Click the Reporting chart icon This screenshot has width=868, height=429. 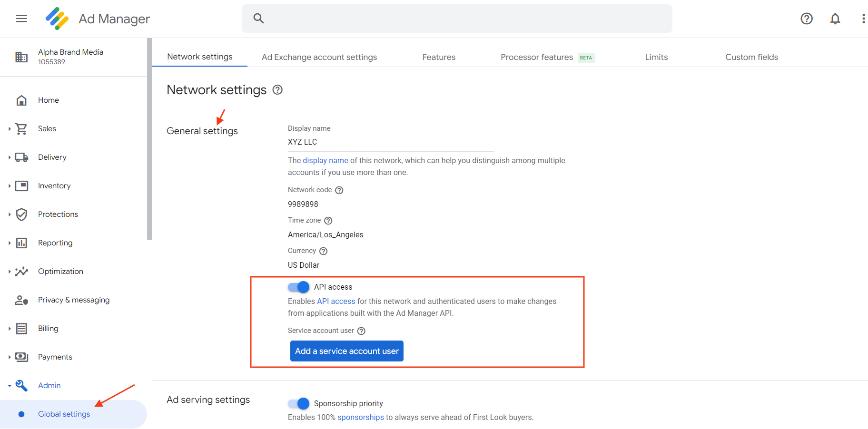tap(21, 243)
